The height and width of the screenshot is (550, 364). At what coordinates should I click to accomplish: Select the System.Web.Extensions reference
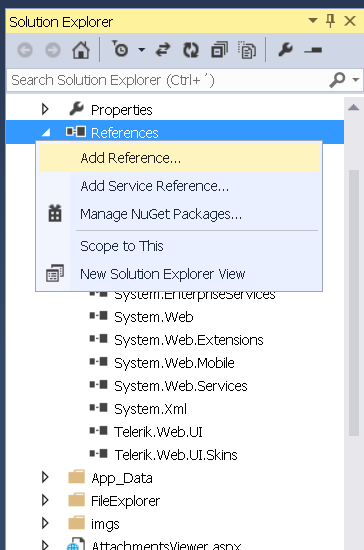[189, 340]
